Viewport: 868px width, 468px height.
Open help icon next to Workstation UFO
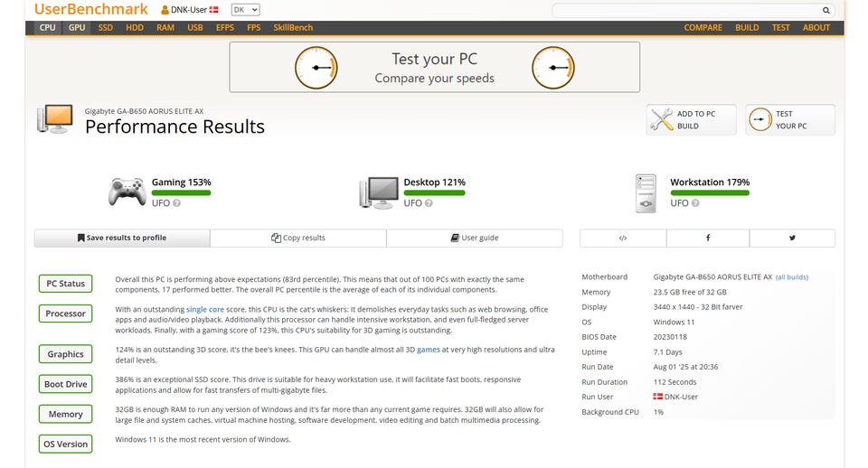pos(695,203)
